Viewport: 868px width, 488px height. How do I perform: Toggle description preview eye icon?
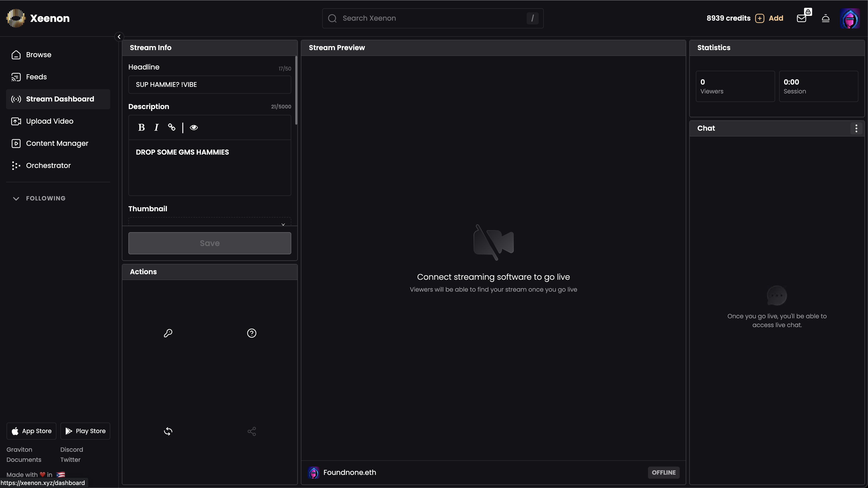coord(193,127)
